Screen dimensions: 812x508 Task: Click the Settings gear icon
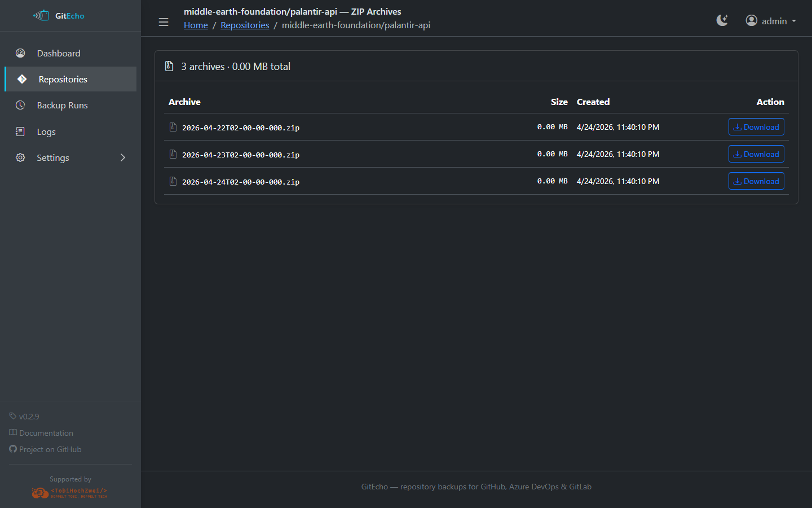point(20,158)
